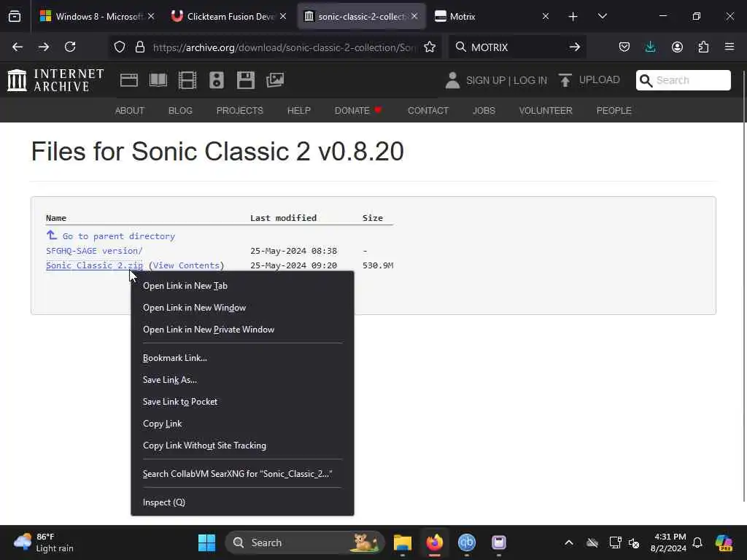
Task: Select Search CollabVM SearXNG menu entry
Action: click(x=242, y=474)
